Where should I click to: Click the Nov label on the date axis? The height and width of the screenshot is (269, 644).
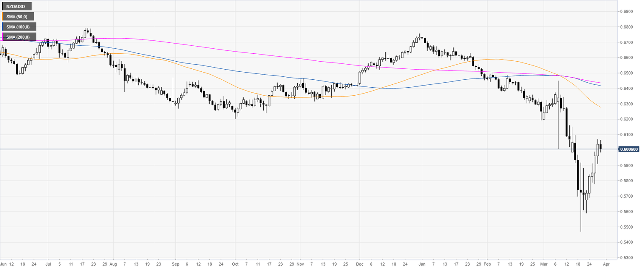[x=300, y=265]
